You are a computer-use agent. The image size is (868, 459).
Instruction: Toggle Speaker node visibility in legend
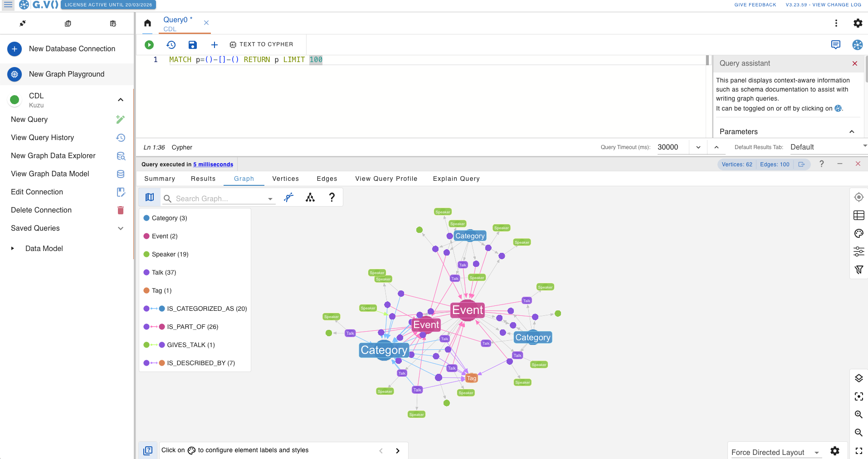tap(170, 254)
